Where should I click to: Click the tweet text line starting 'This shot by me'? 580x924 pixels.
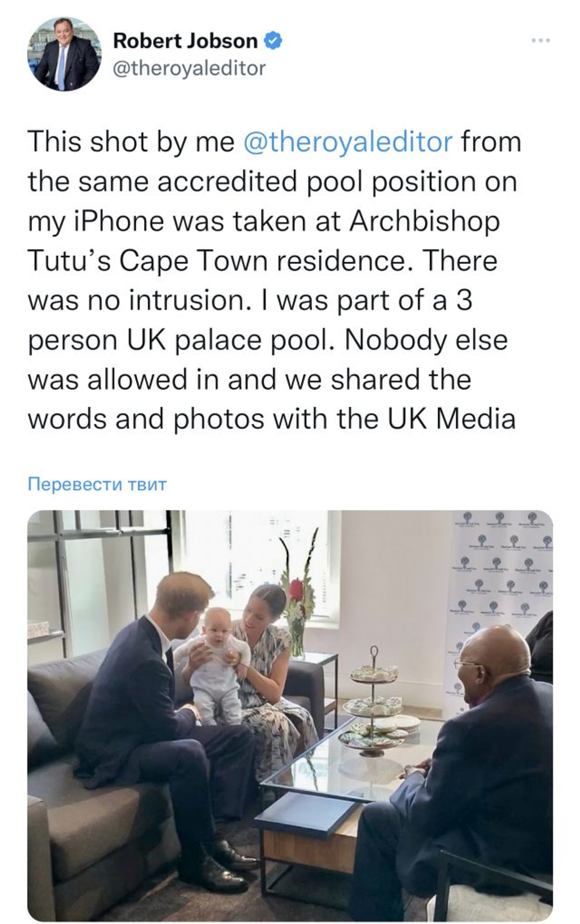(x=274, y=142)
